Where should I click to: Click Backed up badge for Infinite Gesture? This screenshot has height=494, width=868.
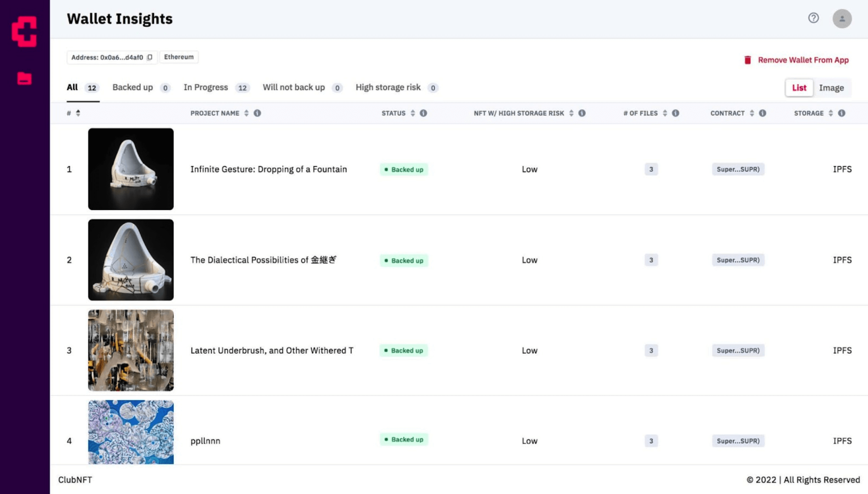(x=404, y=169)
